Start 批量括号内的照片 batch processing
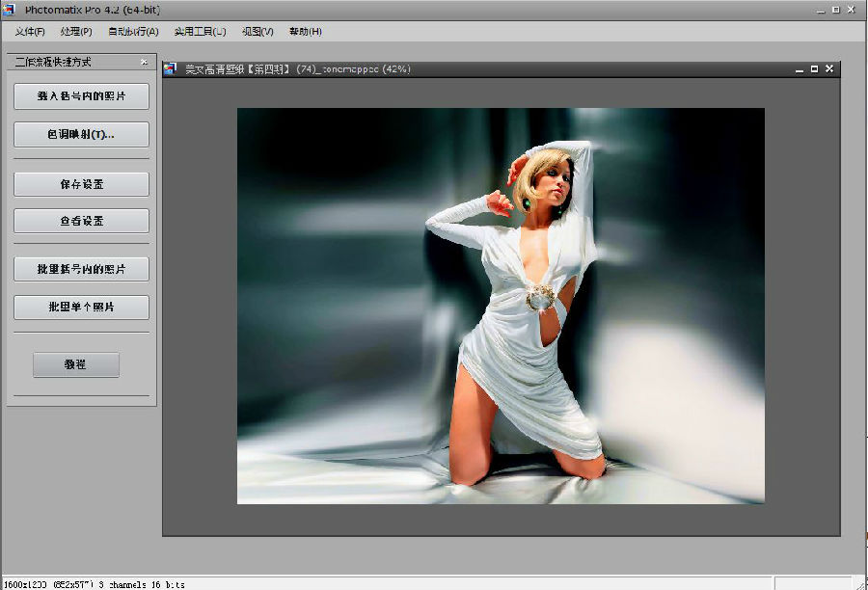Screen dimensions: 868x590 coord(80,269)
